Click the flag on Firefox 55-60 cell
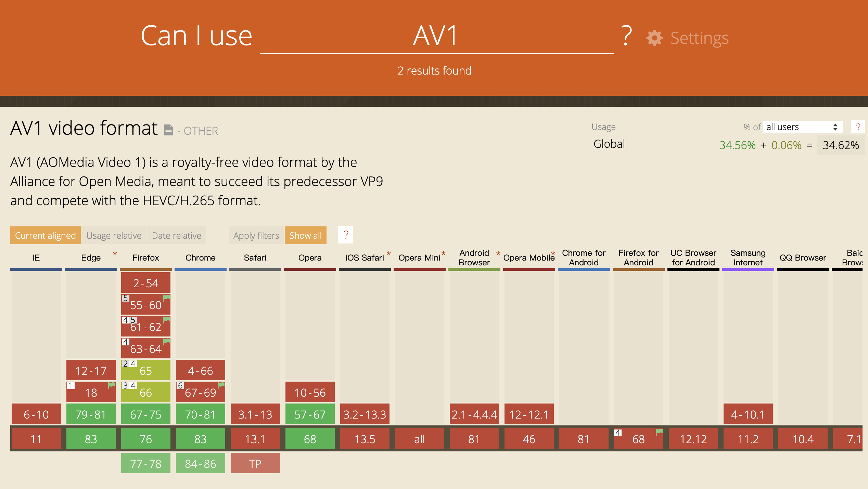The width and height of the screenshot is (868, 489). click(x=166, y=298)
